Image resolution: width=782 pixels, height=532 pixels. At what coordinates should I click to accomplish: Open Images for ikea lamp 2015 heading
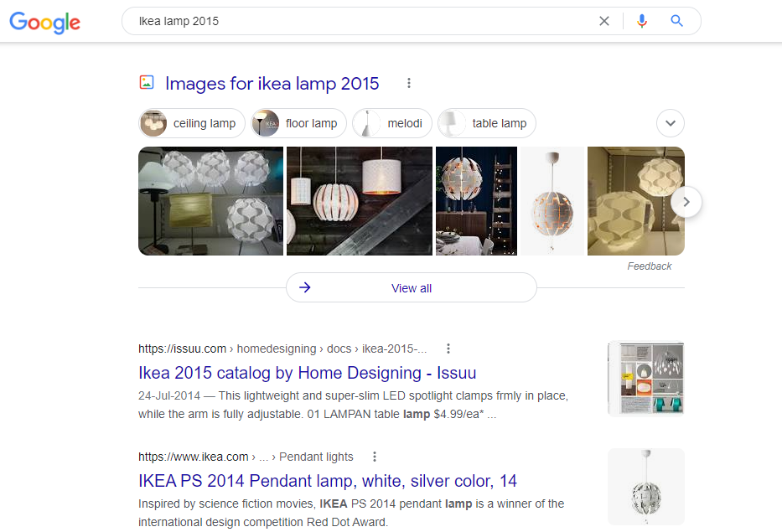pos(272,84)
